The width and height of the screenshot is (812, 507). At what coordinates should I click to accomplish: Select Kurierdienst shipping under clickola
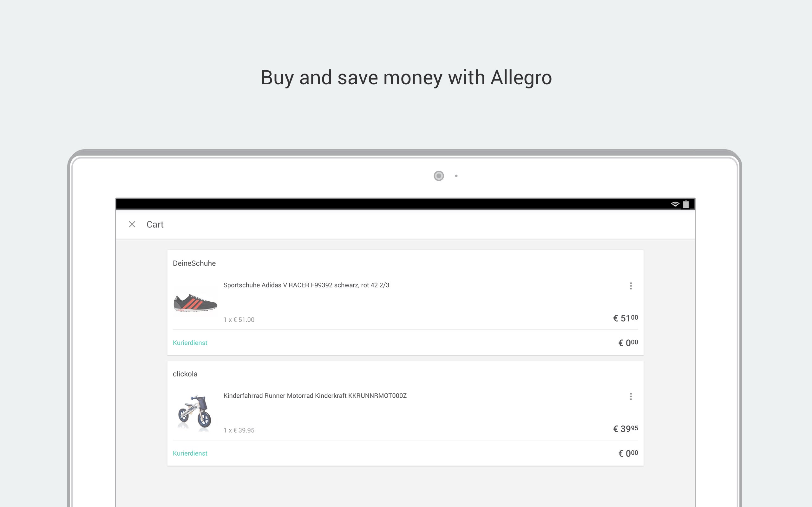(190, 453)
